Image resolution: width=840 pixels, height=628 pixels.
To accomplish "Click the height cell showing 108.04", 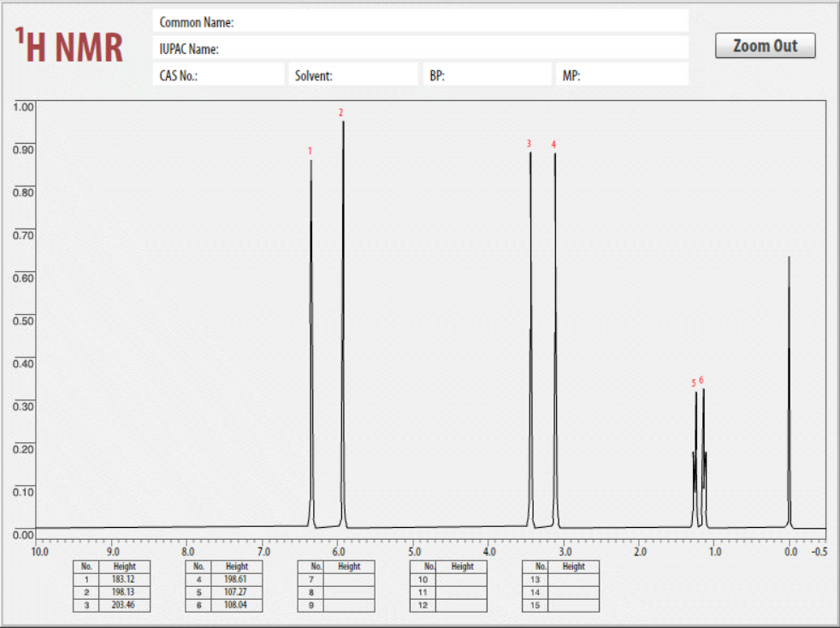I will pos(237,605).
